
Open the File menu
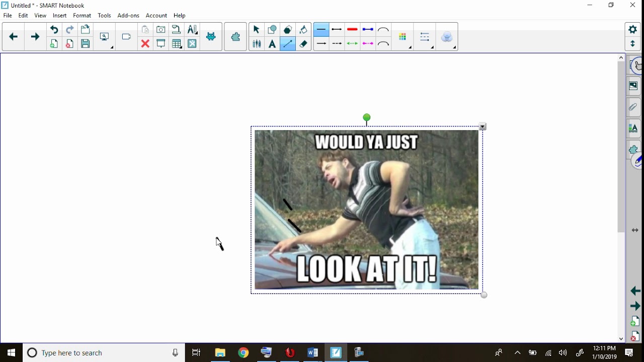click(x=8, y=16)
